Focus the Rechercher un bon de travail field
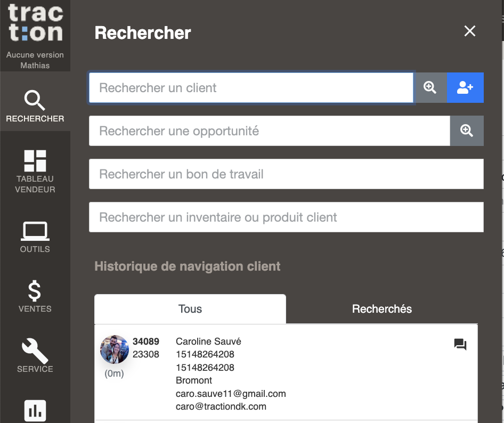504x423 pixels. point(286,174)
